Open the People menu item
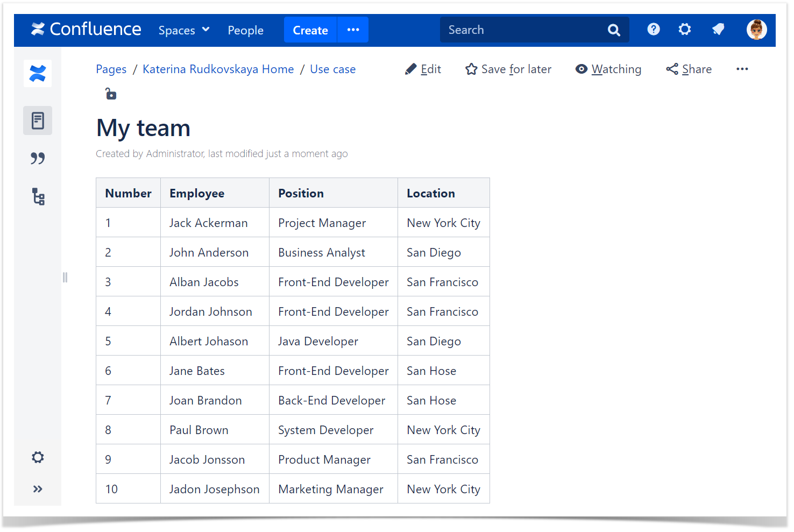This screenshot has width=794, height=532. coord(245,30)
